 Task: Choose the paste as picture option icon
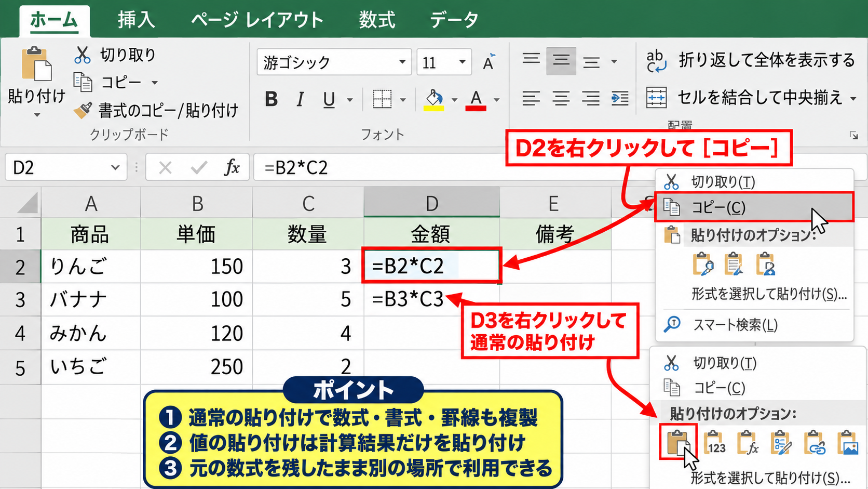[848, 443]
